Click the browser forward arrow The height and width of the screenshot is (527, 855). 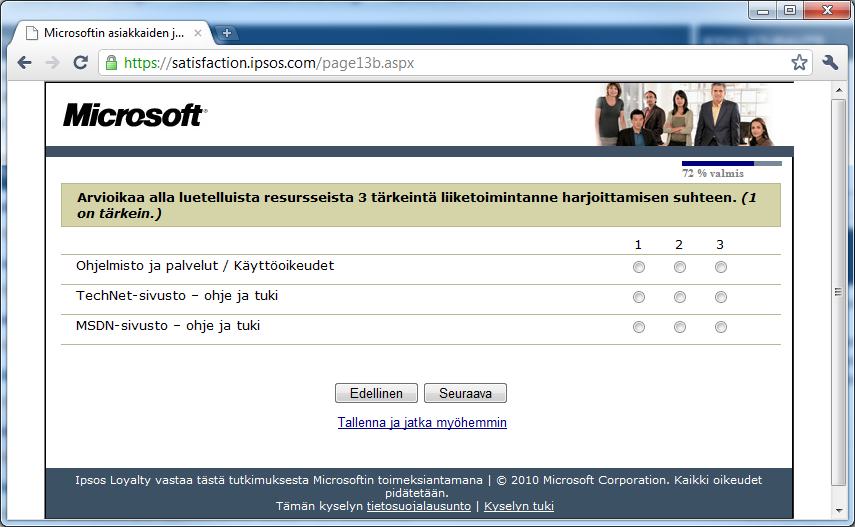(52, 63)
